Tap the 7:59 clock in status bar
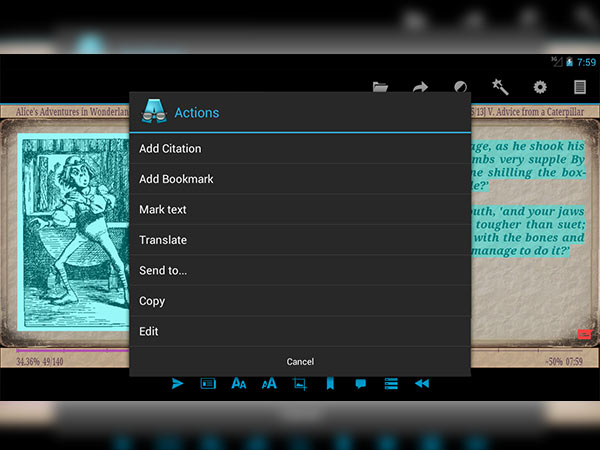The image size is (600, 450). (586, 62)
